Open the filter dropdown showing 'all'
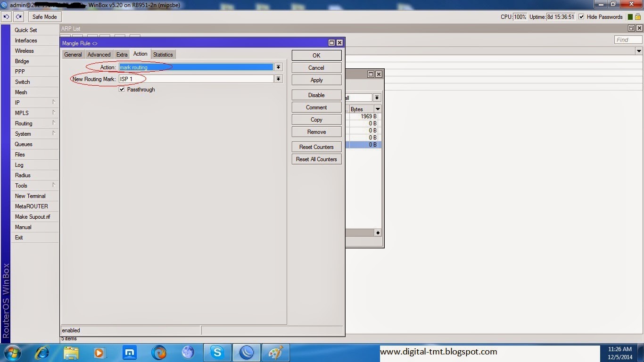The width and height of the screenshot is (644, 362). [x=377, y=98]
